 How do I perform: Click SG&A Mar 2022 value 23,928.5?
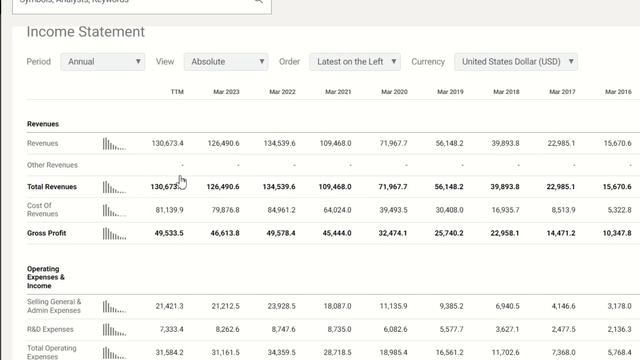tap(281, 306)
